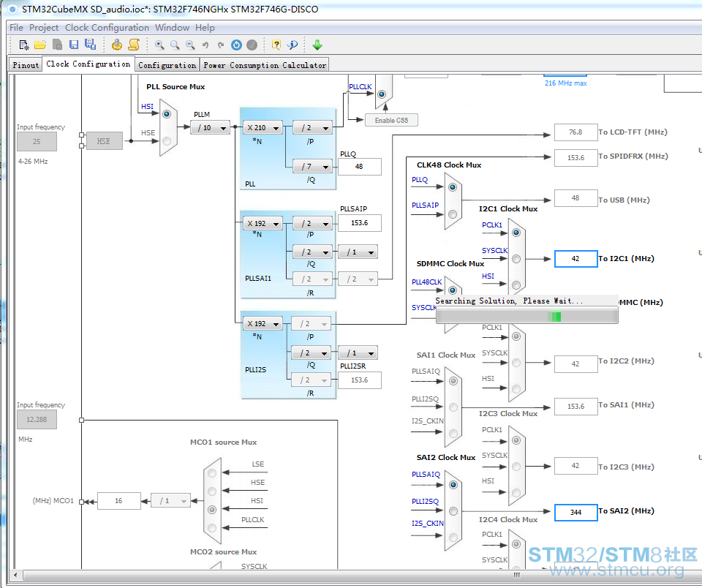Click the PLLQ 48 value box

pyautogui.click(x=360, y=167)
